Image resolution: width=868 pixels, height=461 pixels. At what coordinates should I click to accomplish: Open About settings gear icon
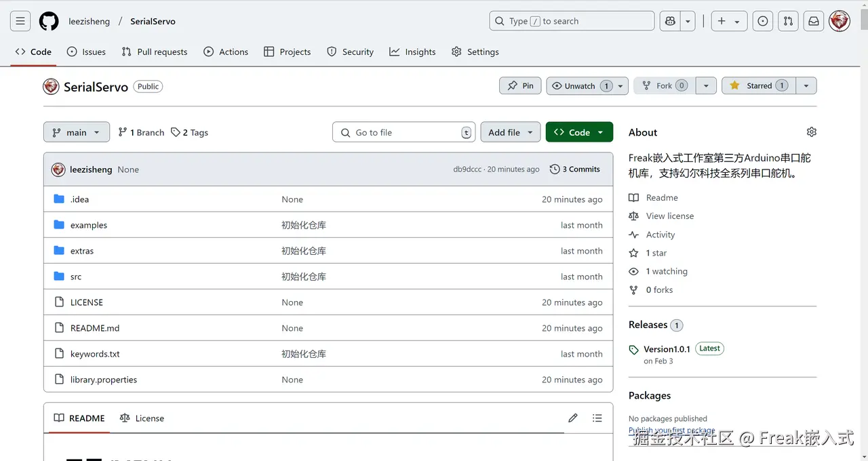pos(812,132)
